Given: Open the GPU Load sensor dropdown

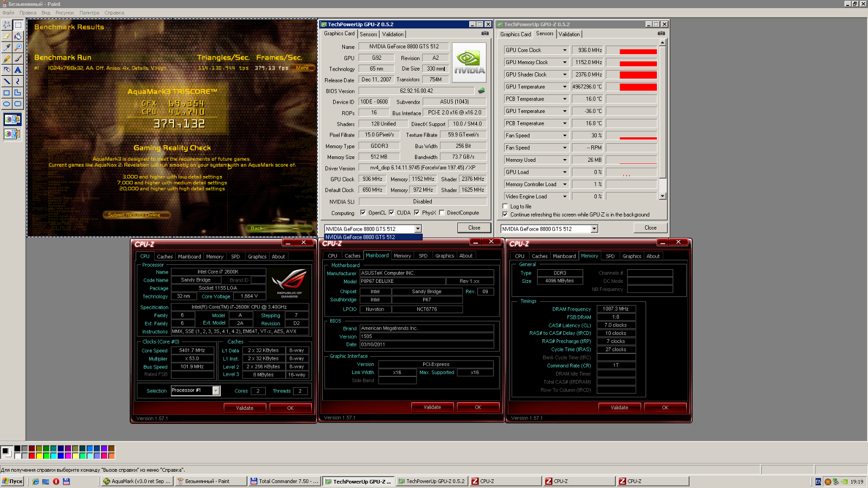Looking at the screenshot, I should pos(565,172).
